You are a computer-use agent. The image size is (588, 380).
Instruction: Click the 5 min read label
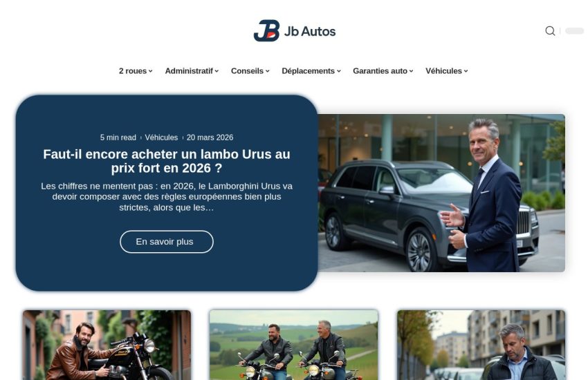[118, 137]
